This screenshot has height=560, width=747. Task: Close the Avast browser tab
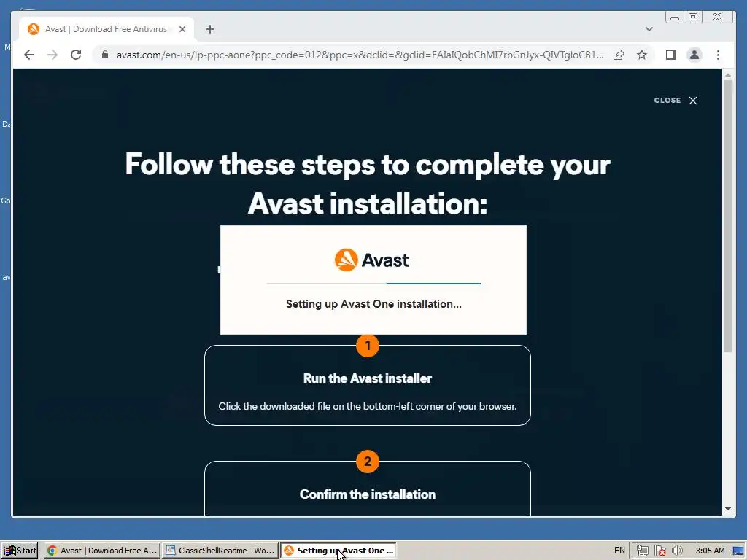pyautogui.click(x=182, y=29)
